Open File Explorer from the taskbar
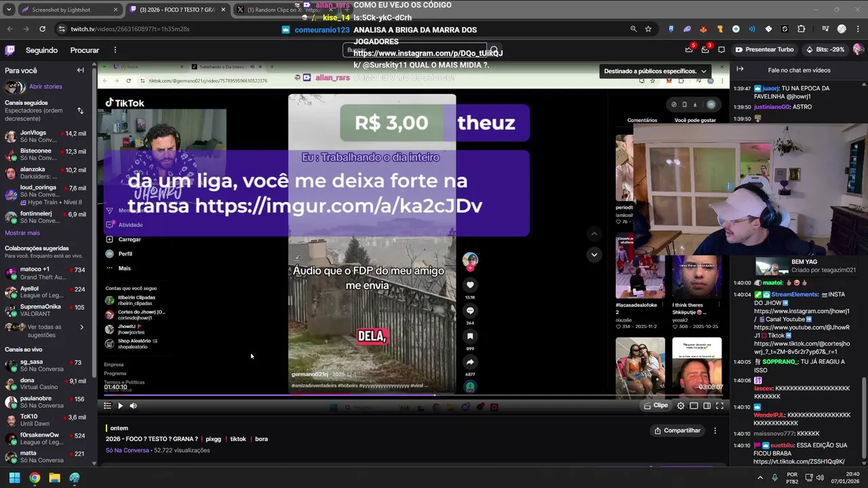This screenshot has height=488, width=868. tap(54, 478)
